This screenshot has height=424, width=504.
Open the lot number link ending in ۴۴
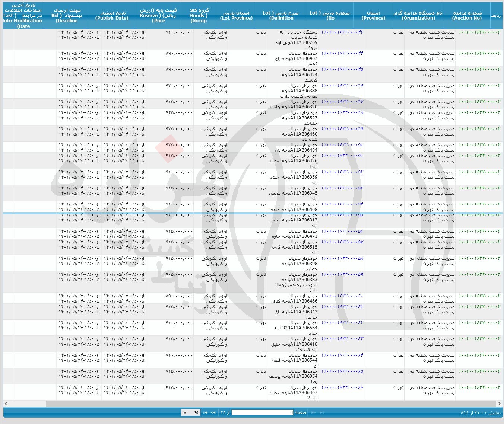pyautogui.click(x=342, y=54)
